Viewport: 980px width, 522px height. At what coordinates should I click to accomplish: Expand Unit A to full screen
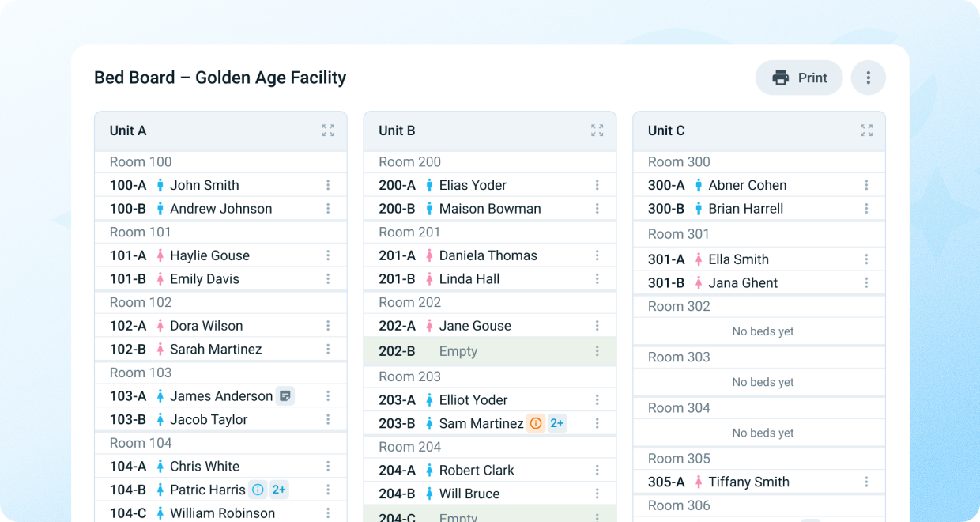coord(328,130)
